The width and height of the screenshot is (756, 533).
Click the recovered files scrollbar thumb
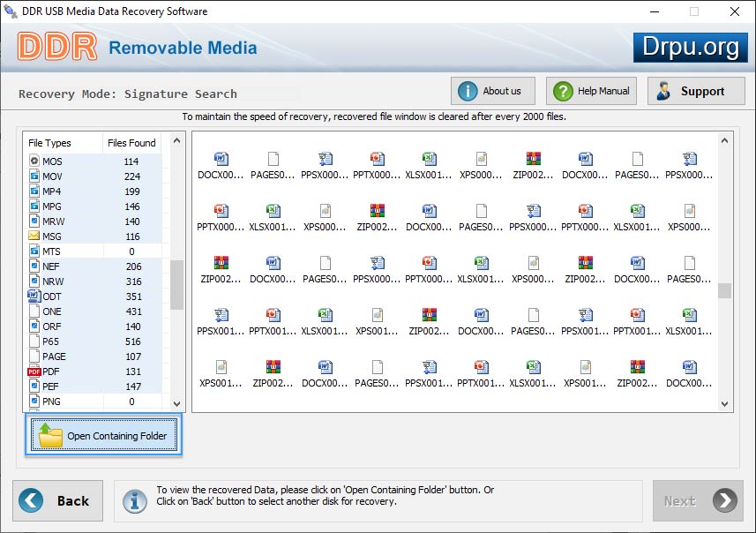[x=724, y=290]
